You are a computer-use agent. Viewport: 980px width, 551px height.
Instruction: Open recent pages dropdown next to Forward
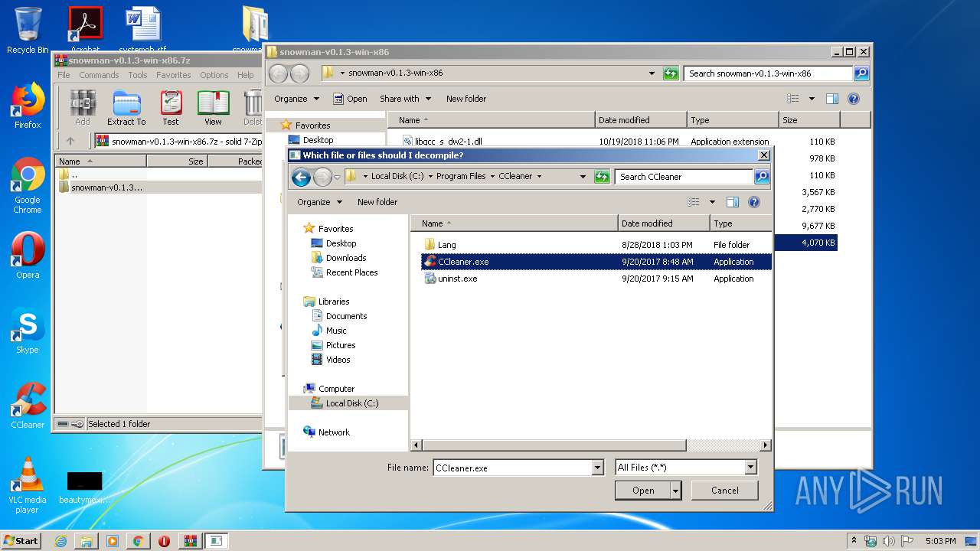337,177
